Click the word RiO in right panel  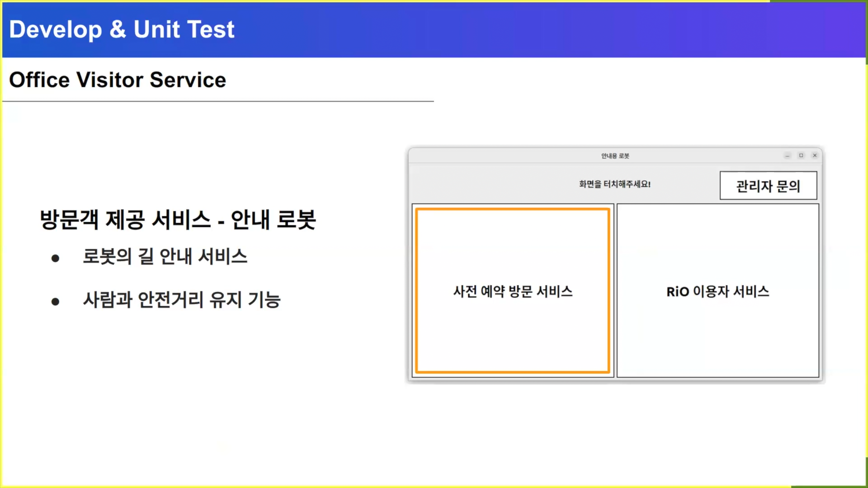point(678,292)
